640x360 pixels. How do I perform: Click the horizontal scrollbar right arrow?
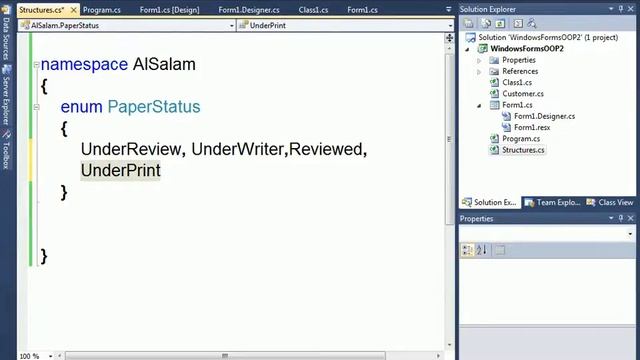coord(438,356)
